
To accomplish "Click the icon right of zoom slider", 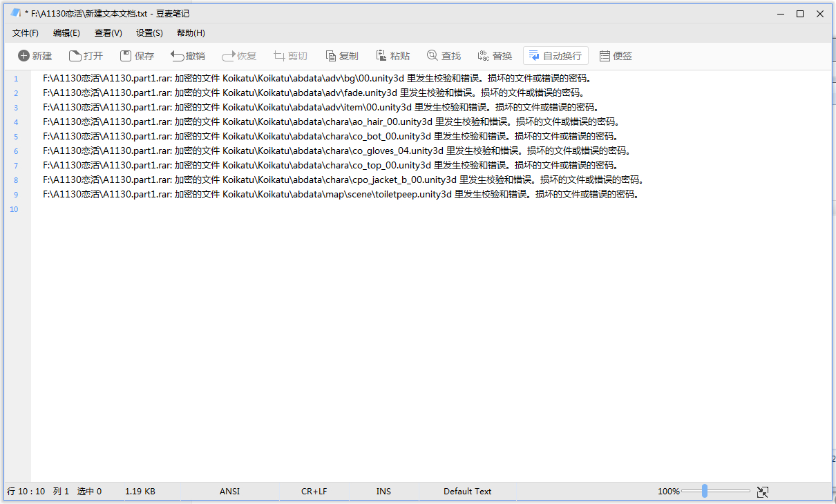I will (763, 492).
